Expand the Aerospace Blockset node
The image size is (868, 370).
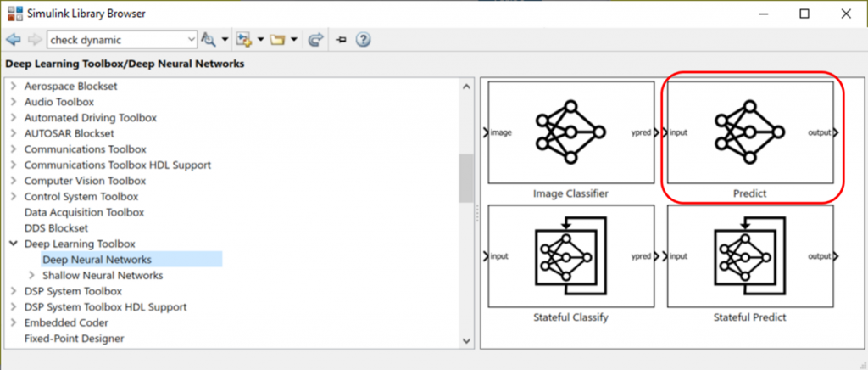(x=13, y=87)
